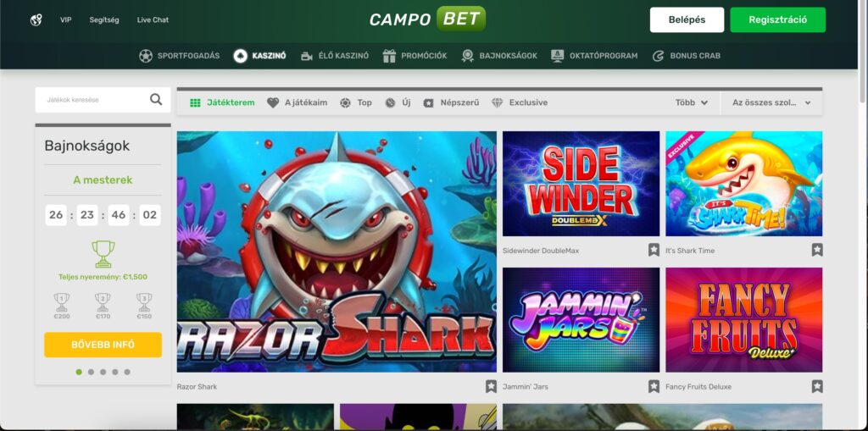The height and width of the screenshot is (431, 868).
Task: Click the CampoBet logo
Action: tap(428, 19)
